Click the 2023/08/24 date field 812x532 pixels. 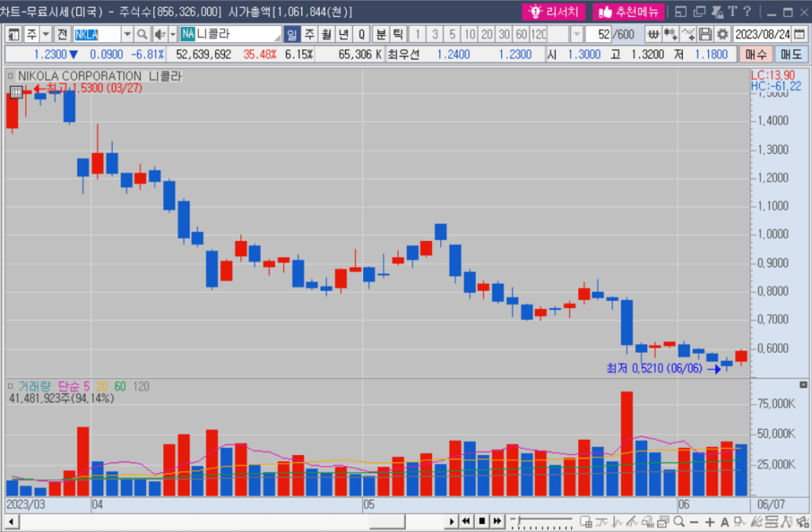coord(762,34)
